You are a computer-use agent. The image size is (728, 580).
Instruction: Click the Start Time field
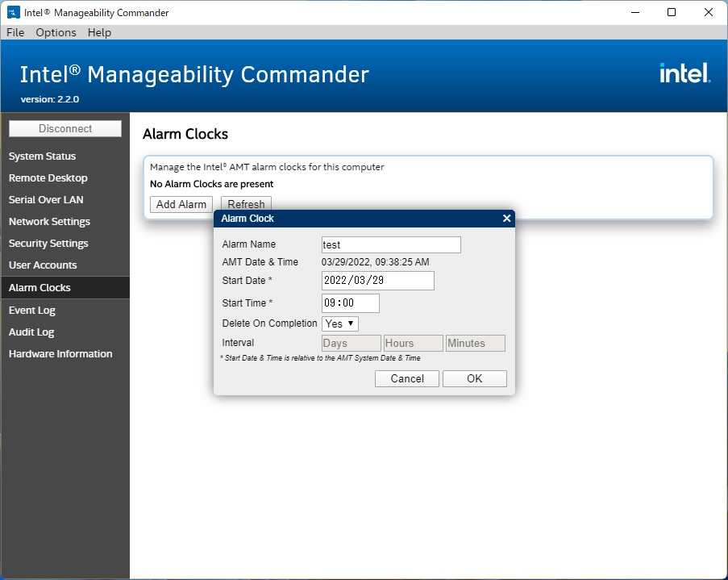point(351,303)
